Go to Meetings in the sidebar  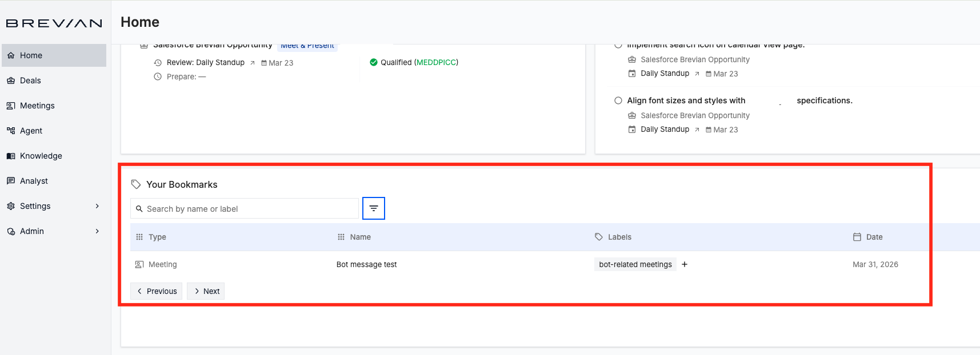tap(37, 106)
